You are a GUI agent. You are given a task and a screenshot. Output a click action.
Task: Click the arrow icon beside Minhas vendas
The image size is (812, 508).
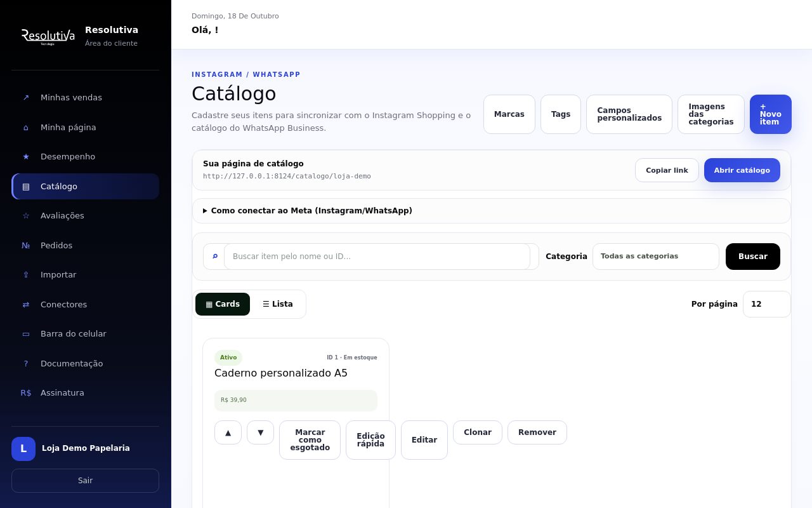[26, 98]
